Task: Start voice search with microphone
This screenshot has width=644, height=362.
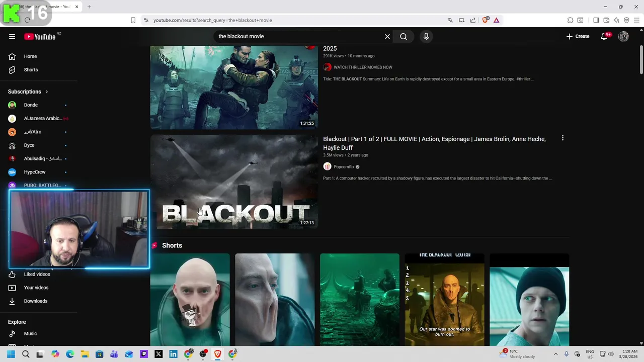Action: pos(426,36)
